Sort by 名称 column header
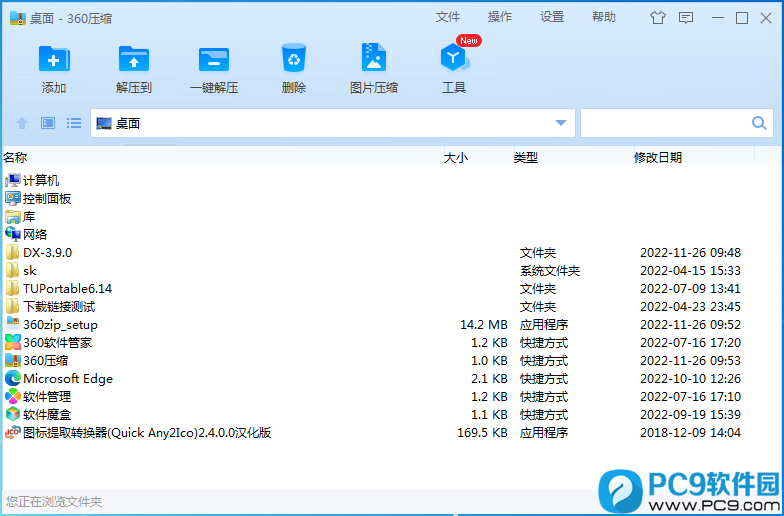Image resolution: width=784 pixels, height=516 pixels. pos(15,158)
